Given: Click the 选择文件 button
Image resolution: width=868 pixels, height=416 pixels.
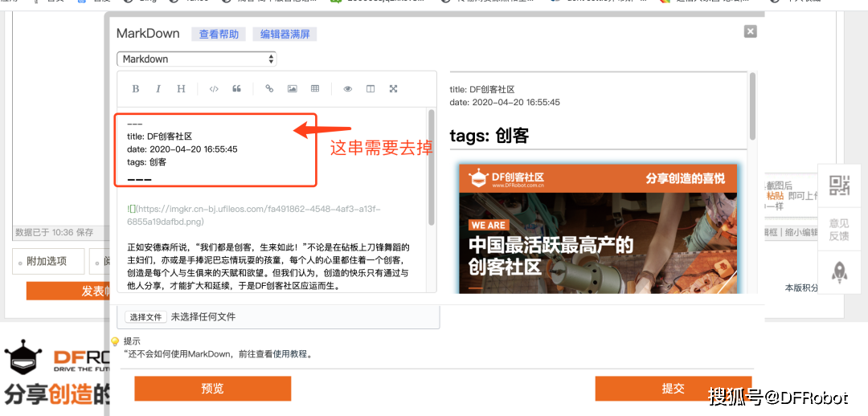Looking at the screenshot, I should [145, 317].
